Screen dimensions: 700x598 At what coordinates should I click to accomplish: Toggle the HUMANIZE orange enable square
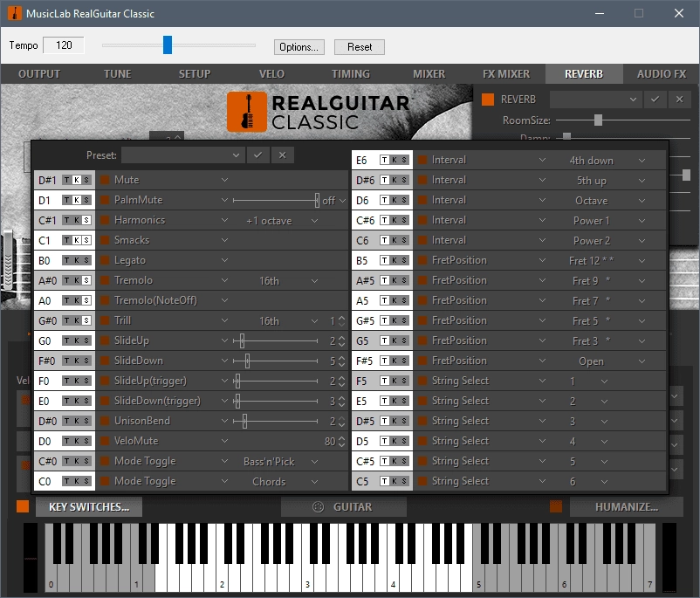tap(556, 506)
